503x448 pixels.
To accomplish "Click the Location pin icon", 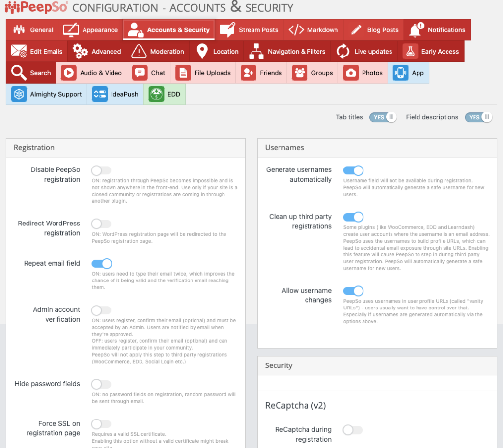I will coord(202,52).
